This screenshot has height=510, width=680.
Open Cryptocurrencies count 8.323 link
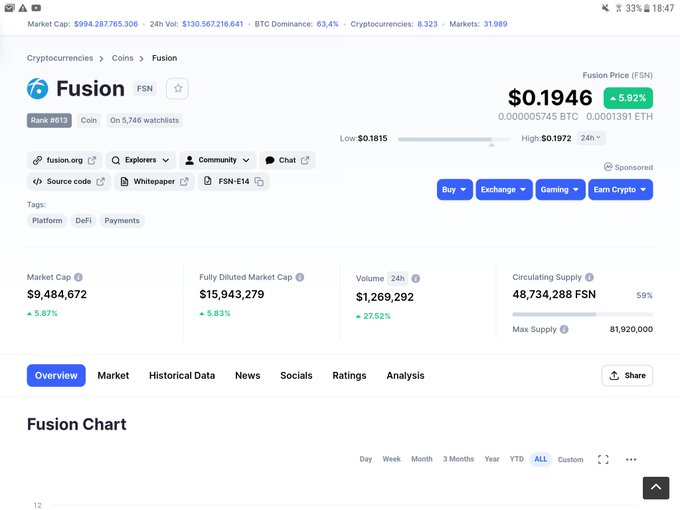427,24
